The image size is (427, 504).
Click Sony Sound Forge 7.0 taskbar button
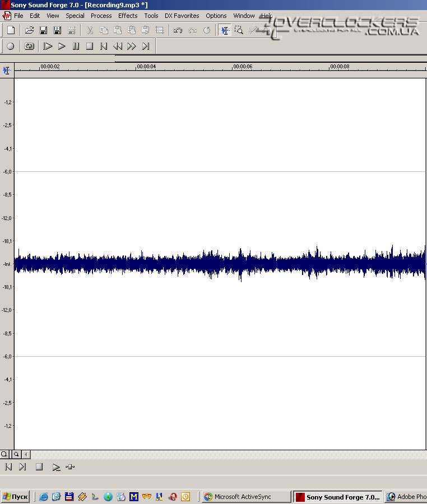click(x=337, y=497)
